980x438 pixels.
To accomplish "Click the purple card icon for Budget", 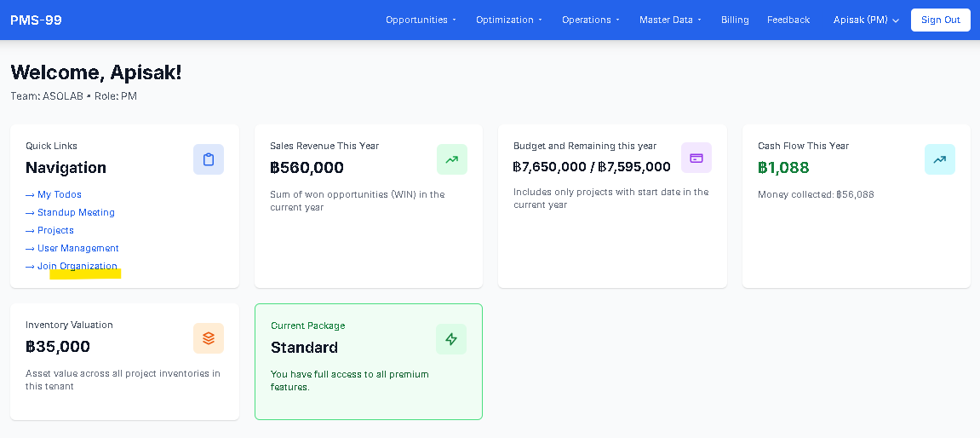I will 696,158.
